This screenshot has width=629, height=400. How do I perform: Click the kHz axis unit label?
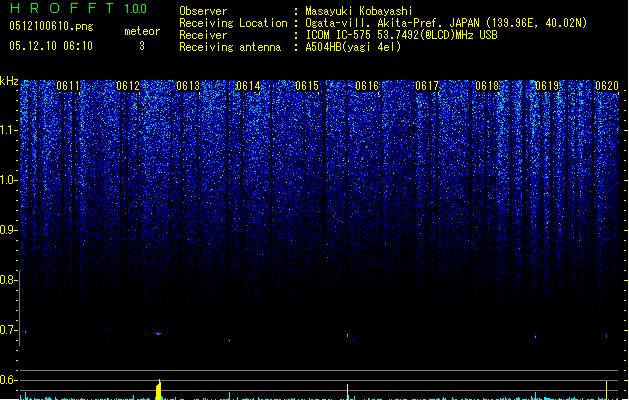point(9,81)
